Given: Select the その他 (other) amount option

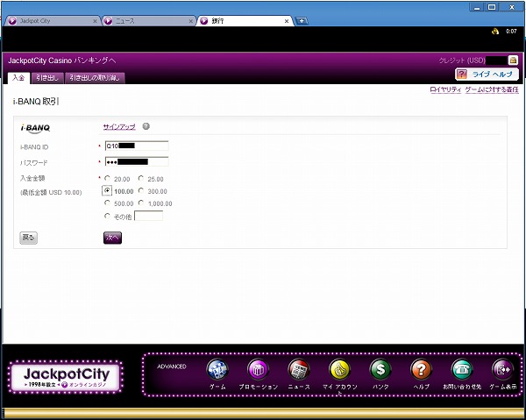Looking at the screenshot, I should 107,216.
